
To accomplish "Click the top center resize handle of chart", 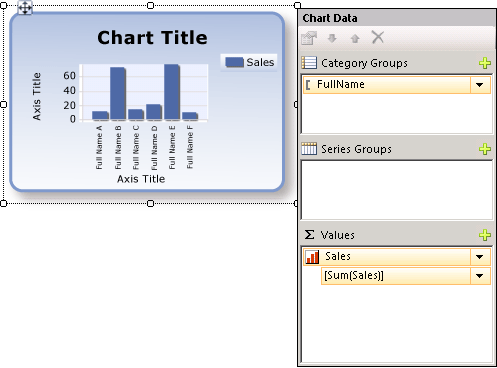I will coord(150,5).
